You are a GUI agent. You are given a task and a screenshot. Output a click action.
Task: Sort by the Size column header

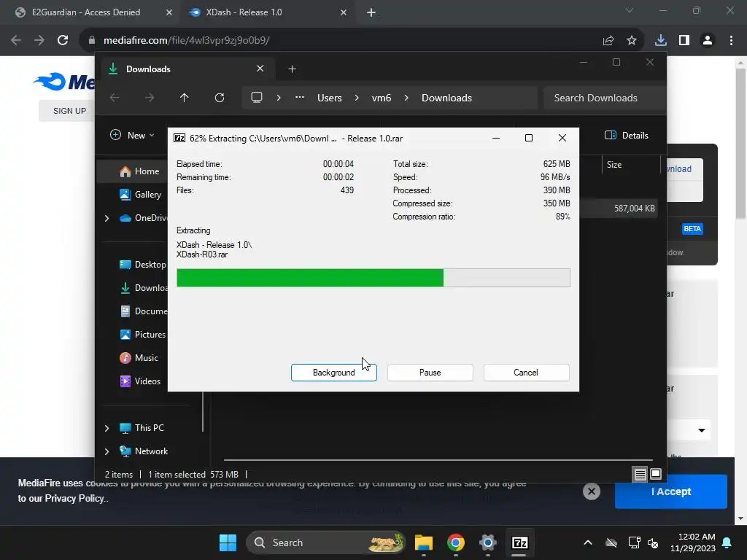(614, 165)
